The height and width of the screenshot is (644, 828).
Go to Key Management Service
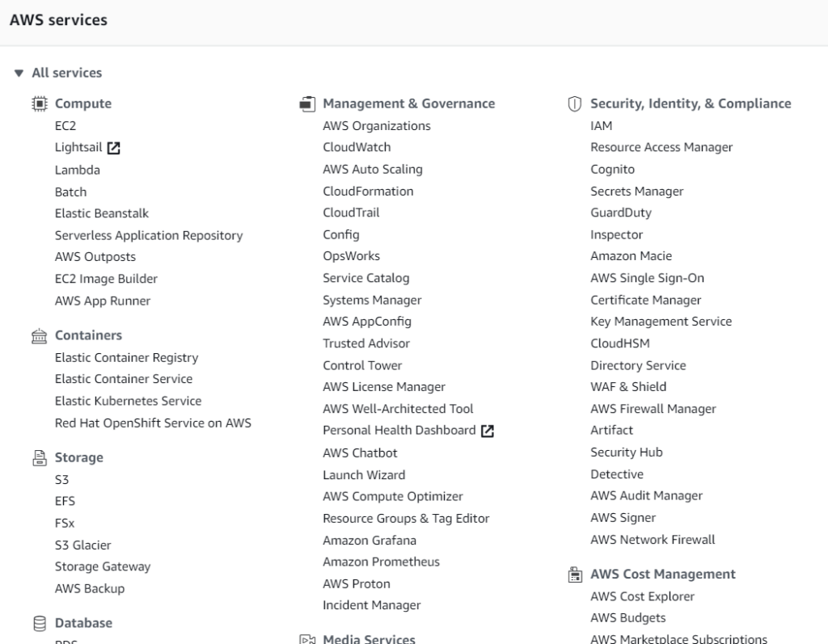click(661, 322)
